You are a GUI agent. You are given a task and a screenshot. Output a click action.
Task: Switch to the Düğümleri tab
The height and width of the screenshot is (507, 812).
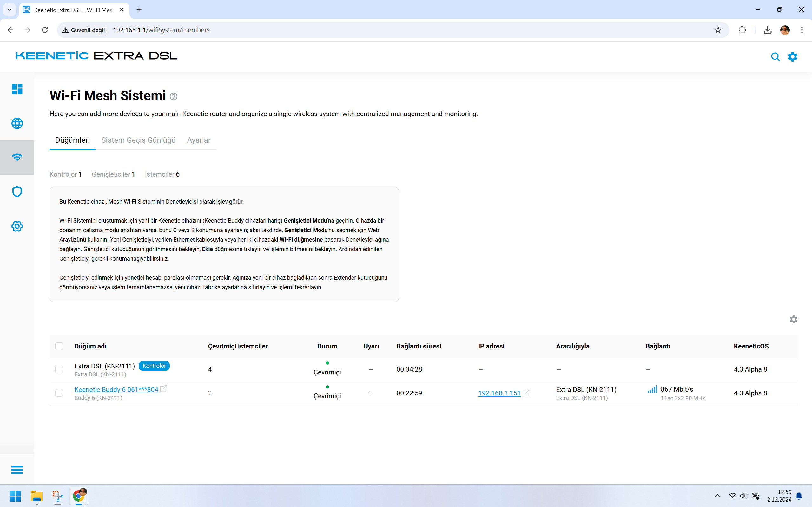point(72,140)
